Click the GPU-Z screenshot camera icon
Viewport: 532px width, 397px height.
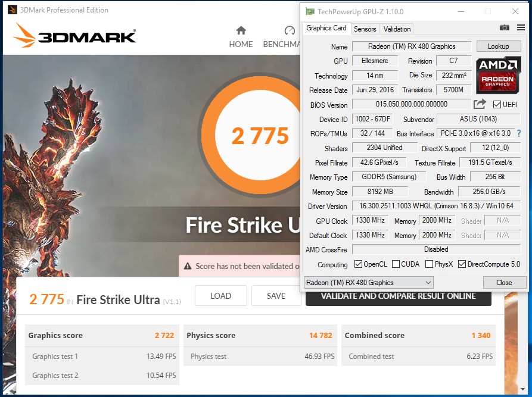[x=504, y=27]
